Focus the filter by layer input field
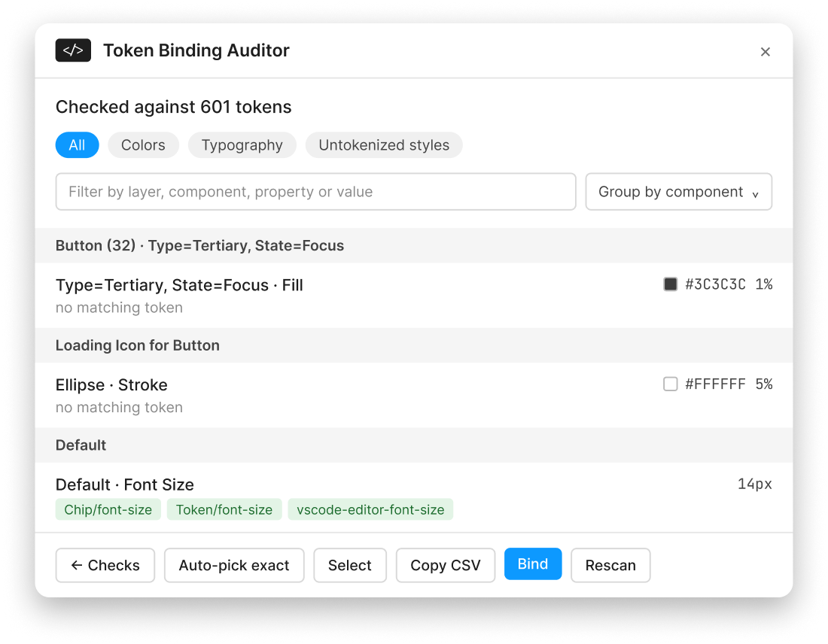Screen dimensions: 828x644 point(316,192)
